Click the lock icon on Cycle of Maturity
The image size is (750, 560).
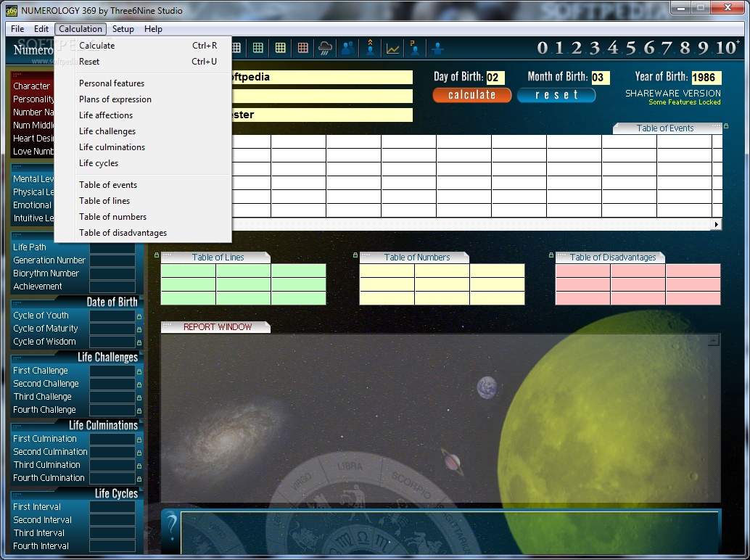139,329
